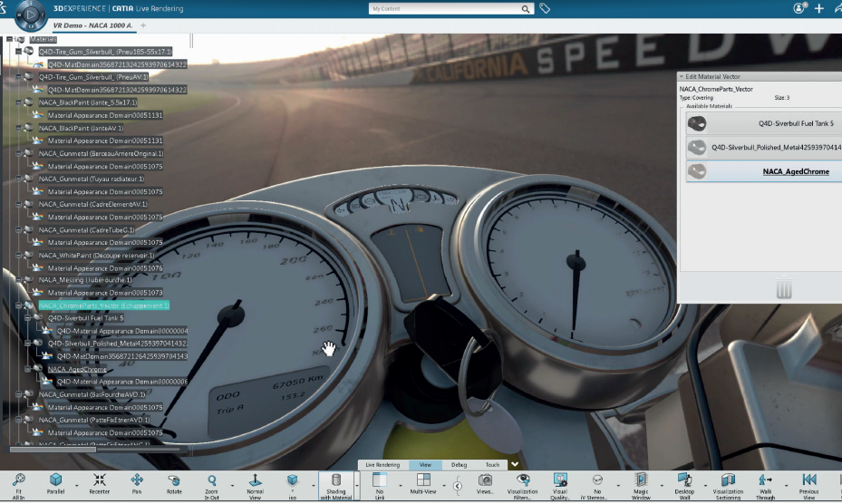Screen dimensions: 842x504
Task: Click the plus add icon in top bar
Action: [x=819, y=8]
